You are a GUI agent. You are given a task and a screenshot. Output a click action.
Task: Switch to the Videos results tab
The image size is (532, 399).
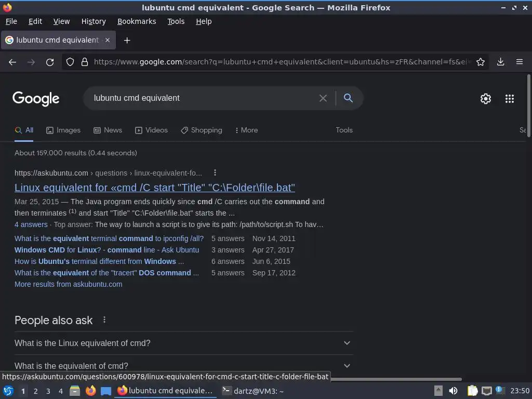tap(151, 130)
